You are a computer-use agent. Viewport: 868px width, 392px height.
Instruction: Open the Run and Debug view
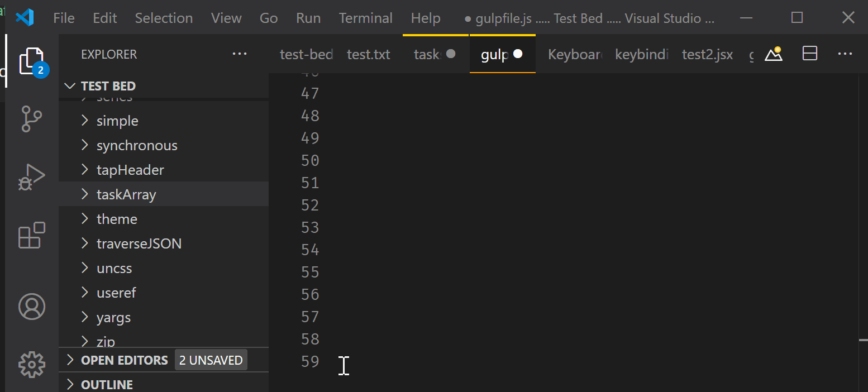pos(31,176)
